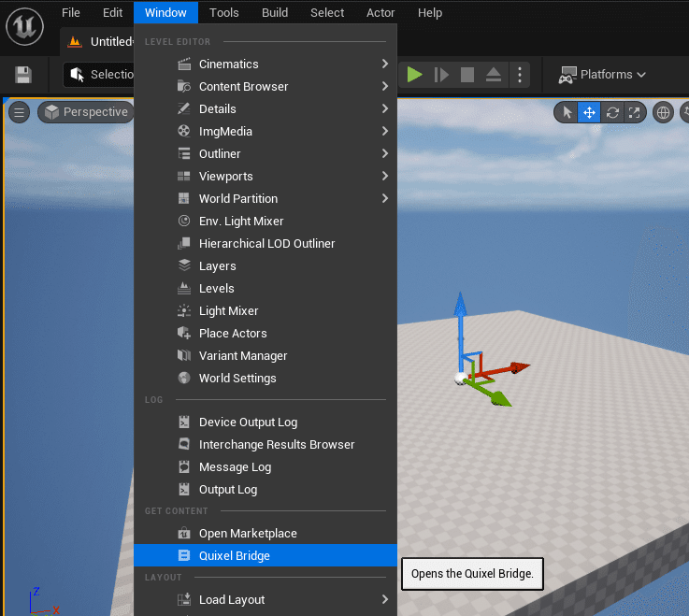The image size is (689, 616).
Task: Open the Light Mixer panel
Action: 266,310
